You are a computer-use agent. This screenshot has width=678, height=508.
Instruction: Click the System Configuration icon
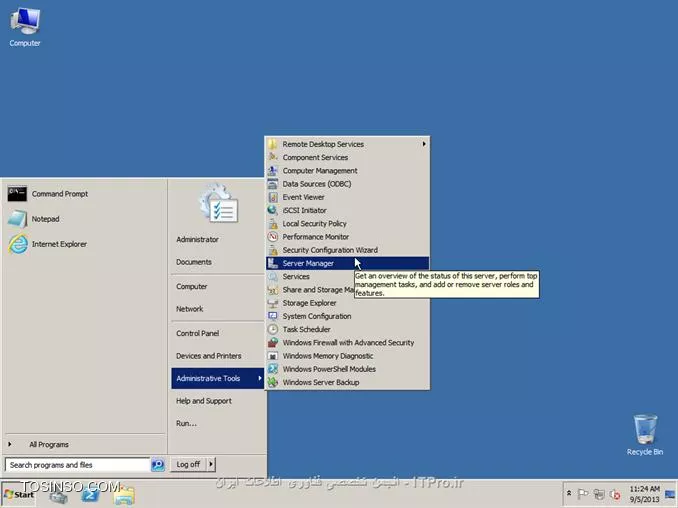tap(273, 316)
